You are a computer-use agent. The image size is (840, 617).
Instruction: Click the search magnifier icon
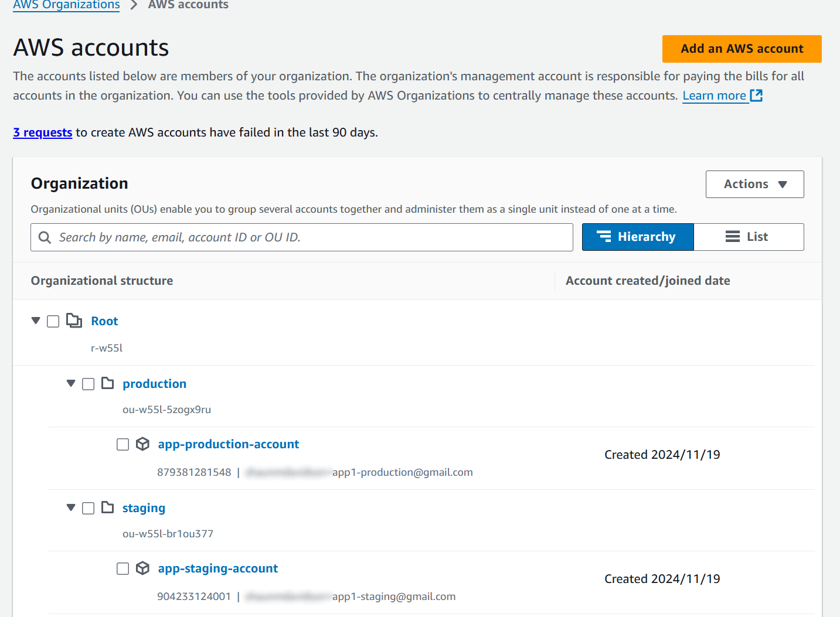45,237
